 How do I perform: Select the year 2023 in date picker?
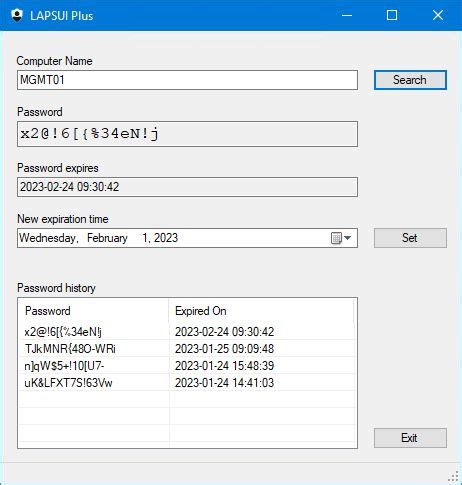166,238
